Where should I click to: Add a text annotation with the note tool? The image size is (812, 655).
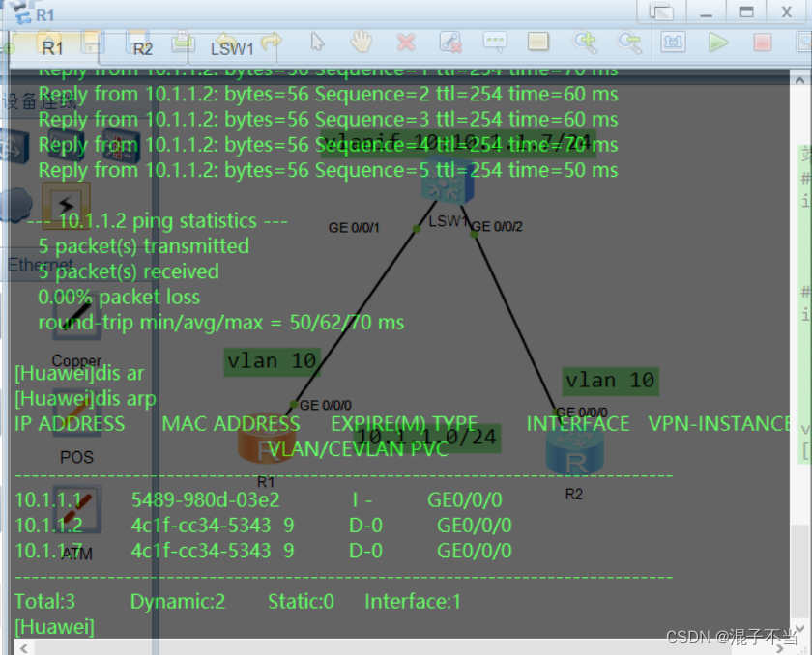click(495, 43)
